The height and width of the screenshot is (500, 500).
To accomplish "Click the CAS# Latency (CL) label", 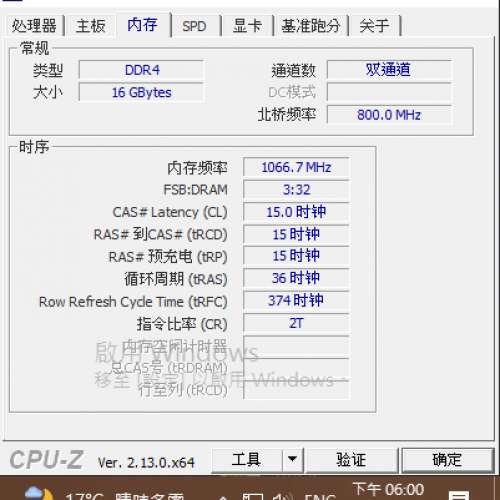I will coord(170,212).
